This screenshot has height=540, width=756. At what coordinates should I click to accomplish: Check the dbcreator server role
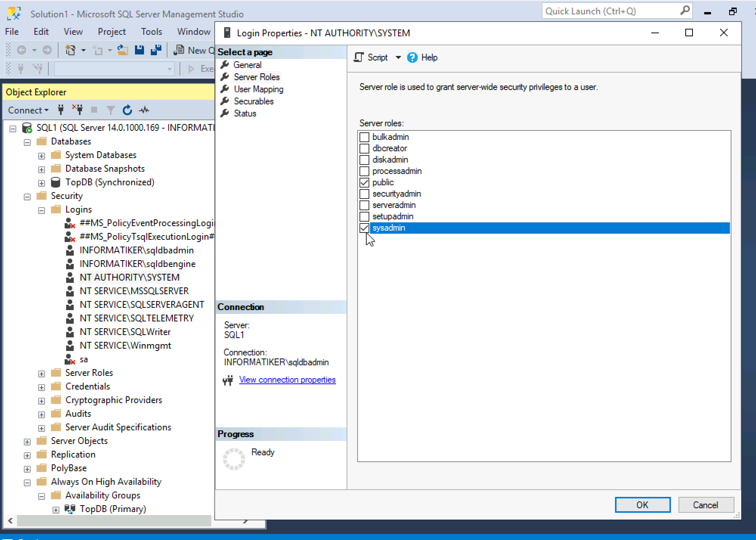(364, 148)
